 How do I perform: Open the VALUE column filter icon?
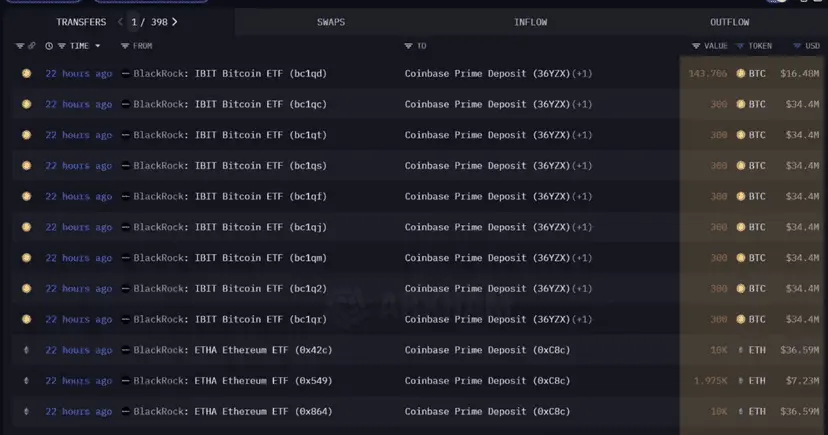tap(696, 46)
